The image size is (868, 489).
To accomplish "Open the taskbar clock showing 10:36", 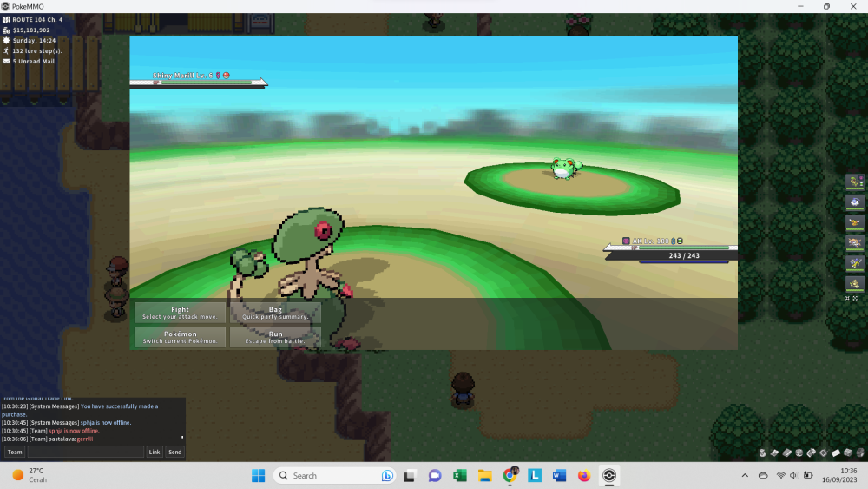I will (841, 475).
